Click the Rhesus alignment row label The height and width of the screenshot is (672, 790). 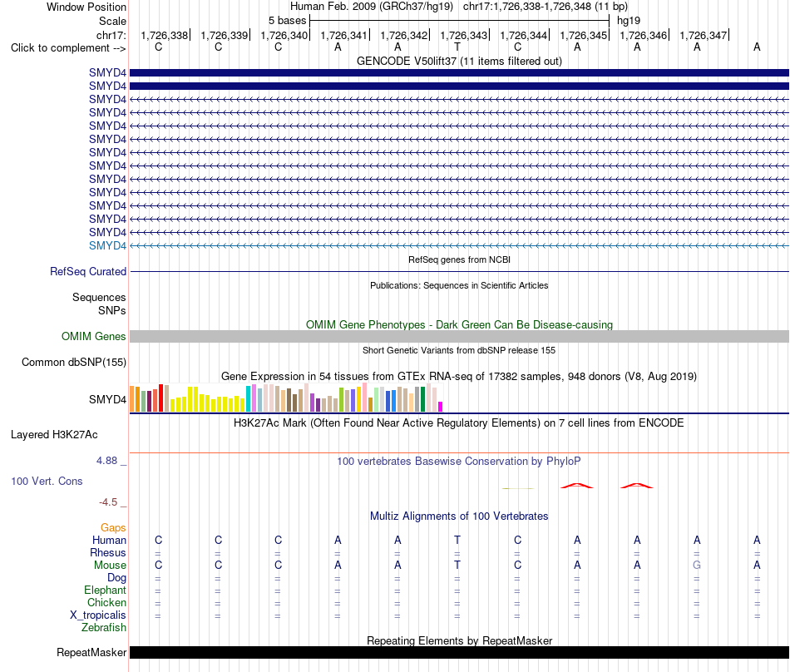pyautogui.click(x=108, y=552)
